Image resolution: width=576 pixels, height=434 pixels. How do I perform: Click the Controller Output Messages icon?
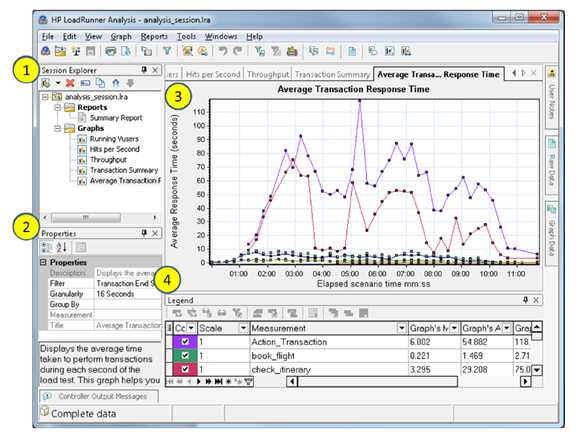(47, 396)
